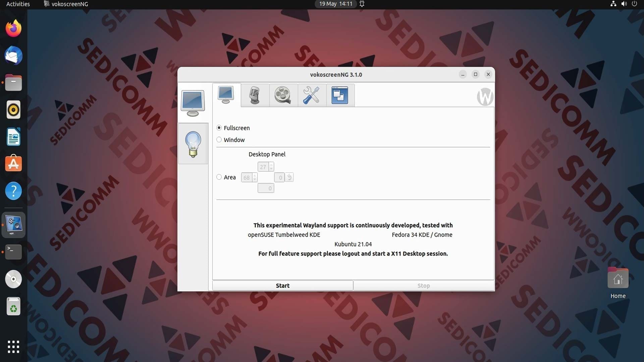644x362 pixels.
Task: Switch to the microphone Audio tab
Action: coord(255,95)
